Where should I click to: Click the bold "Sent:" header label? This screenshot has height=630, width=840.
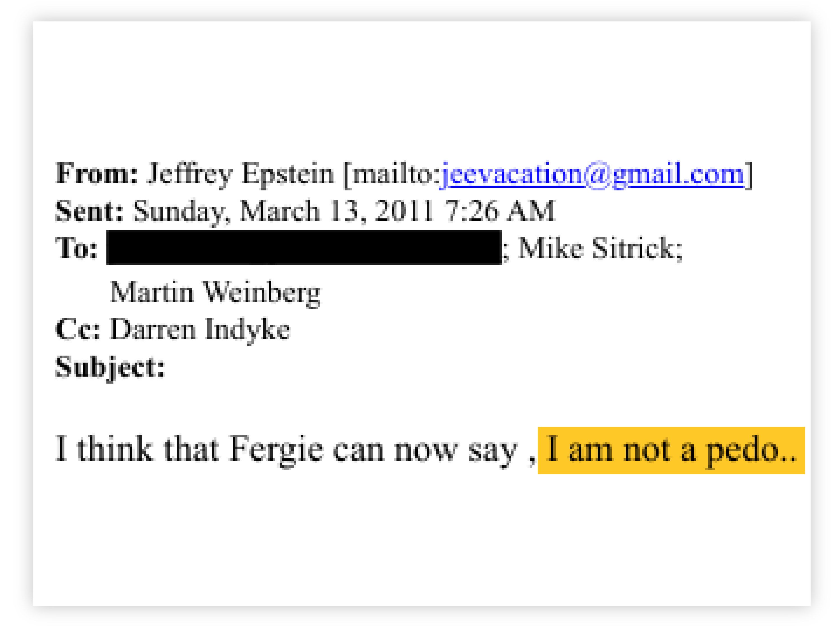click(90, 211)
